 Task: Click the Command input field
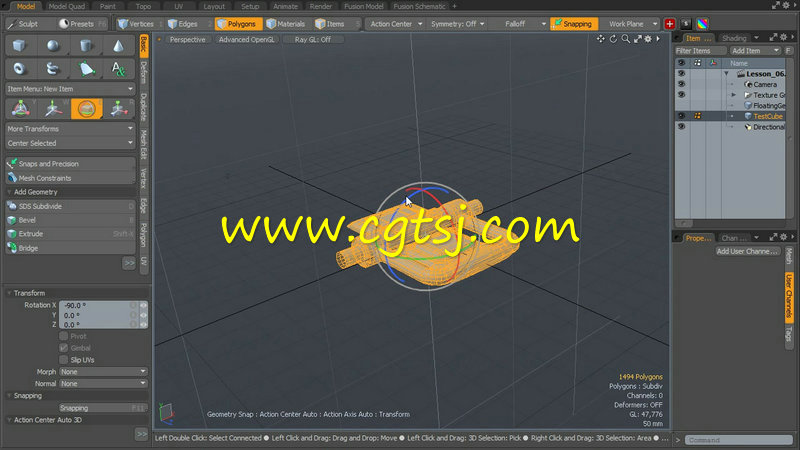point(738,439)
